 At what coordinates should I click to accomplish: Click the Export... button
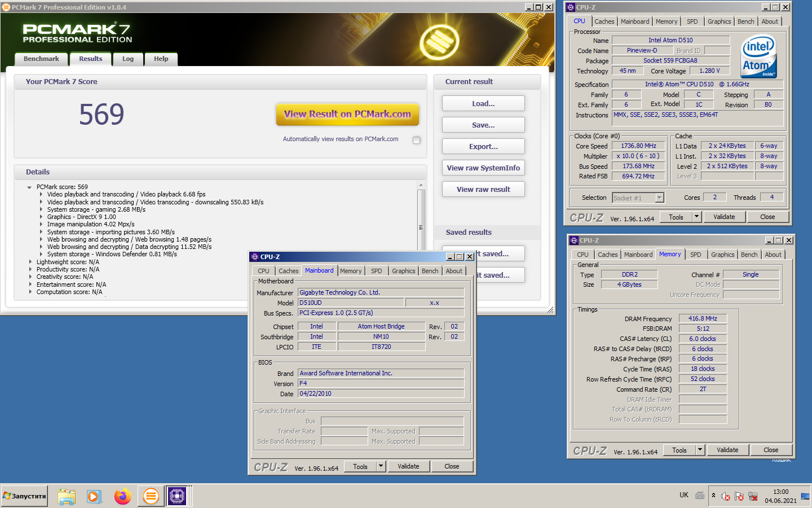[x=483, y=146]
